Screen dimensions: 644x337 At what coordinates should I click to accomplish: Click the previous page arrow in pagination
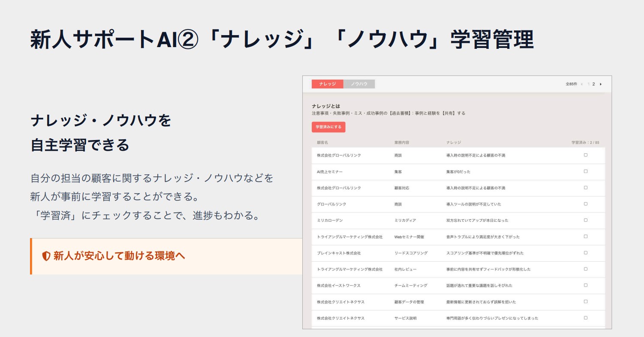point(582,84)
